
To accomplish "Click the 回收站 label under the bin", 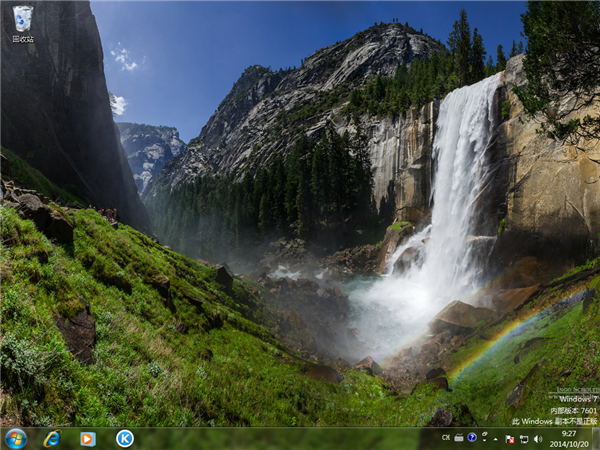I will click(22, 39).
